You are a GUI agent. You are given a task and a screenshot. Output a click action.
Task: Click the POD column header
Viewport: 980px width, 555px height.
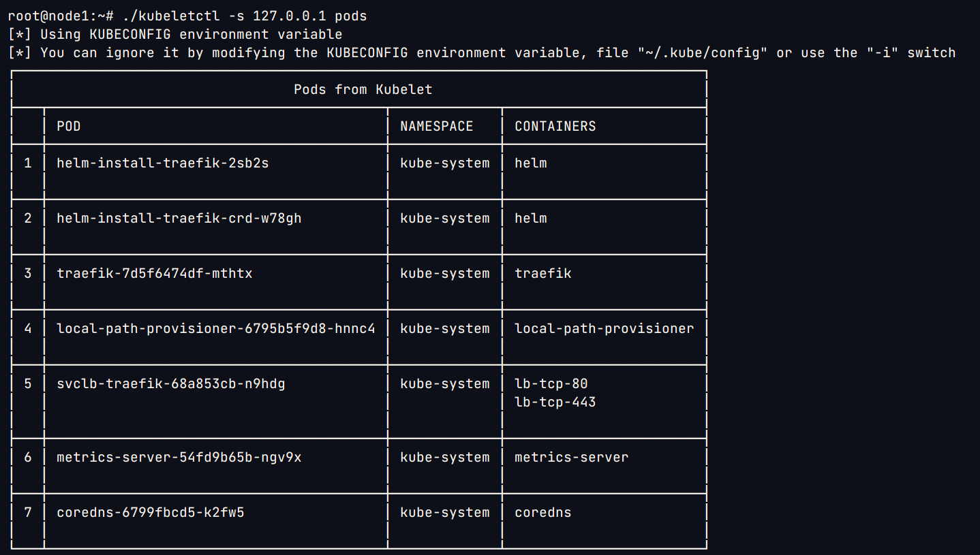tap(69, 126)
